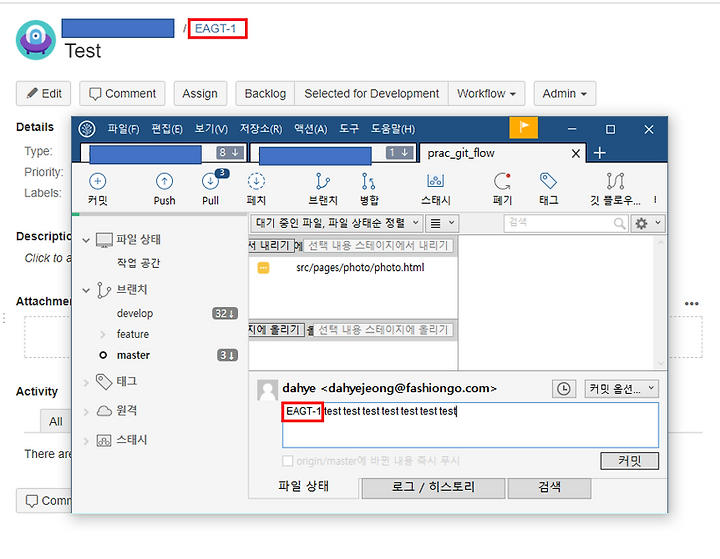Close the prac_git_flow tab
The image size is (720, 559).
point(576,153)
